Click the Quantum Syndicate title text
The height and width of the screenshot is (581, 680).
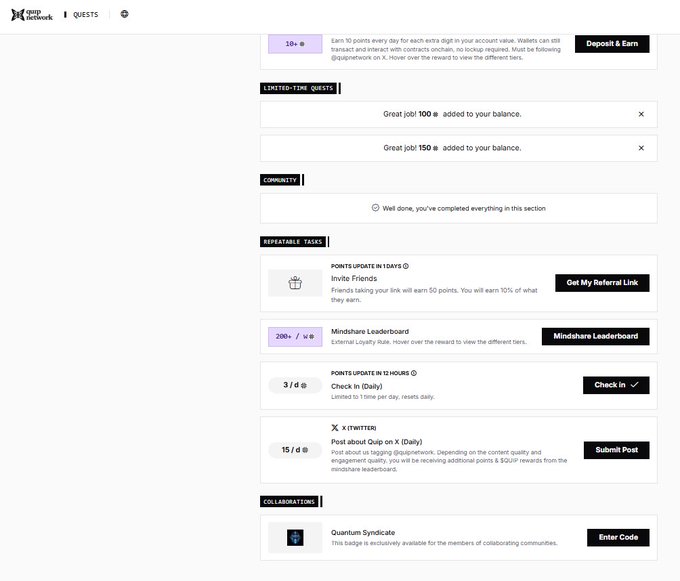(x=363, y=532)
